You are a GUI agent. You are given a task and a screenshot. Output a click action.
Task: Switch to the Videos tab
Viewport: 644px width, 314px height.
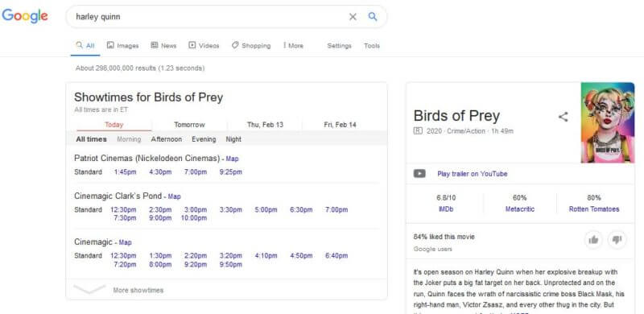pos(204,46)
